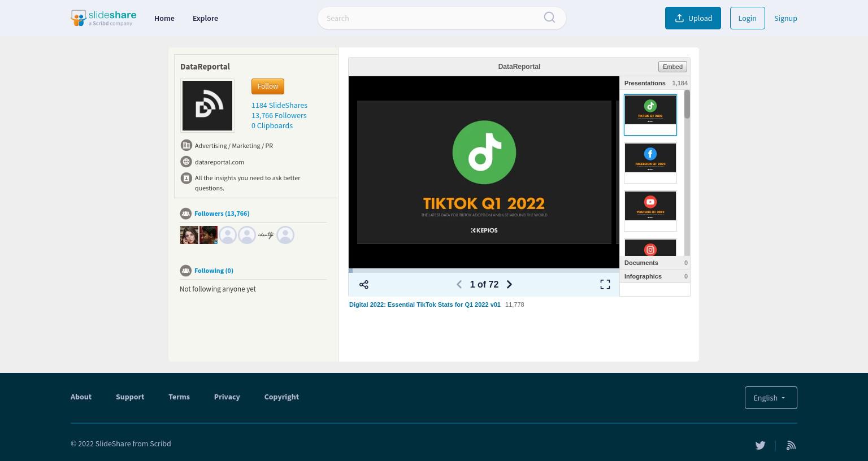Click 'Advertising / Marketing / PR' text
868x461 pixels.
(x=234, y=145)
